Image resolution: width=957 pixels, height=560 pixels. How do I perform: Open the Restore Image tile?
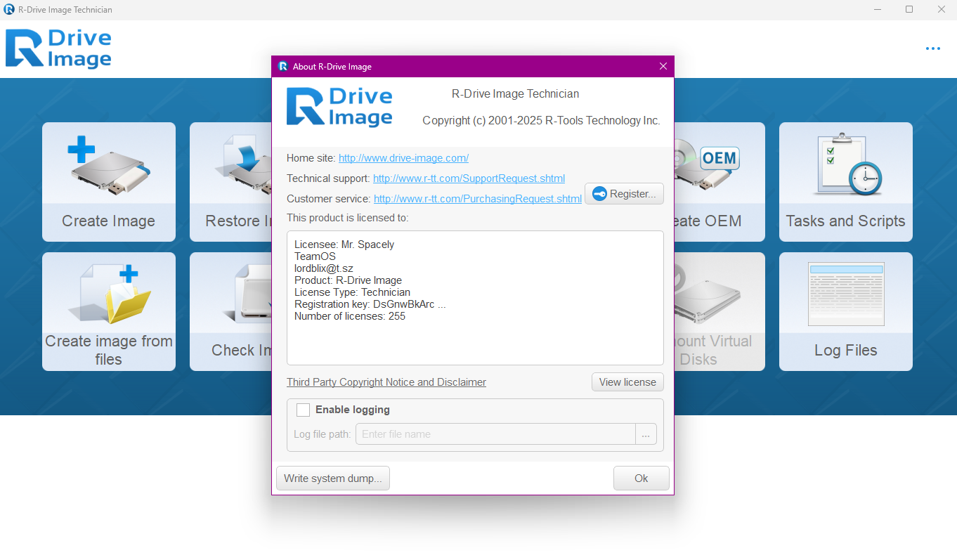pyautogui.click(x=230, y=182)
